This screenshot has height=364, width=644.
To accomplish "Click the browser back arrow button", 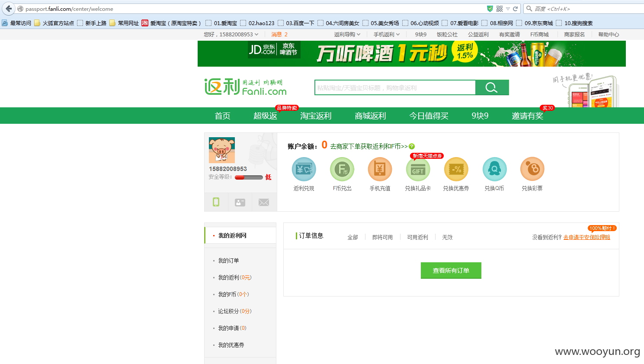I will pos(9,9).
